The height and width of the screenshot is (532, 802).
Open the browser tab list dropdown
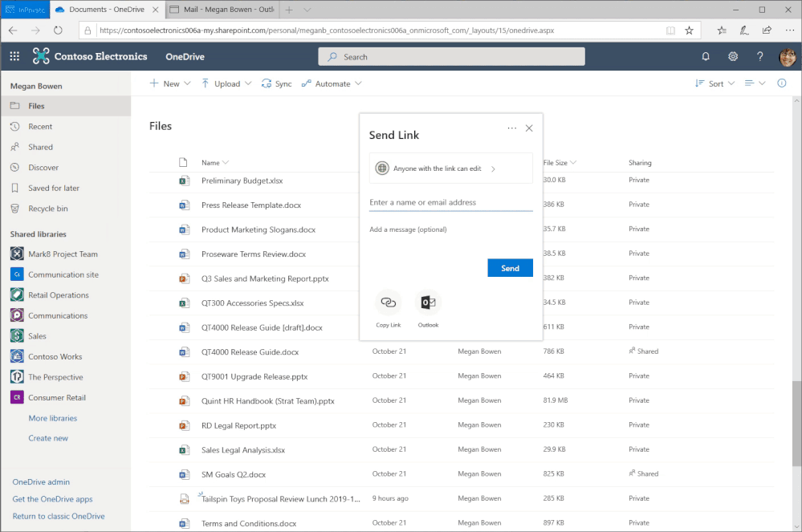tap(307, 10)
